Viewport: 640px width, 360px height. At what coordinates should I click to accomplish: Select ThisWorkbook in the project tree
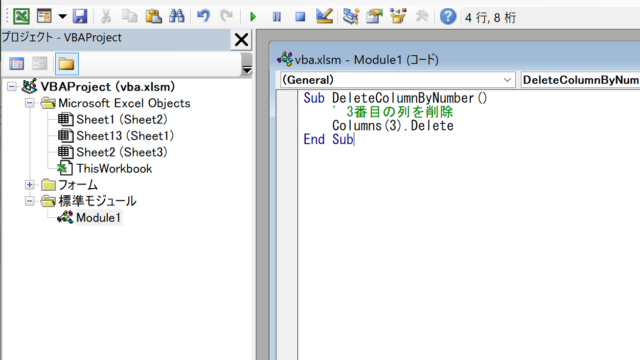pyautogui.click(x=114, y=169)
